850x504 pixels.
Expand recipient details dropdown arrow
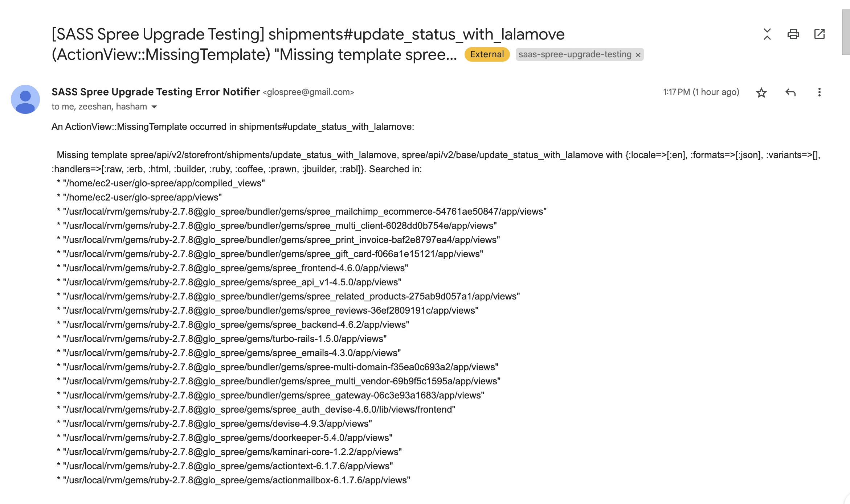pyautogui.click(x=154, y=107)
